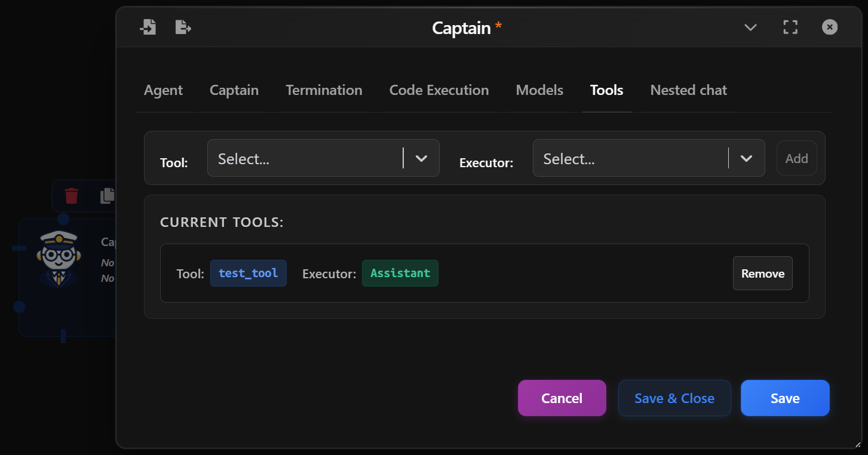Screen dimensions: 868x455
Task: Duplicate the Captain node using copy icon
Action: coord(106,196)
